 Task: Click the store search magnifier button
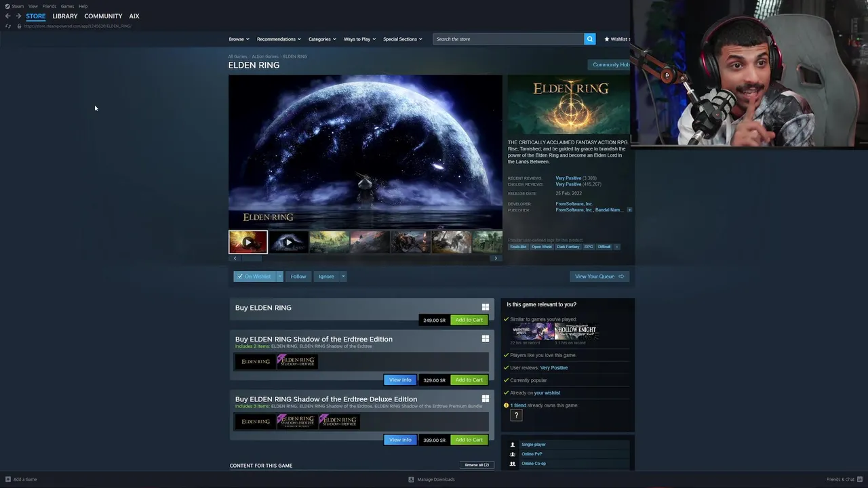click(x=590, y=39)
